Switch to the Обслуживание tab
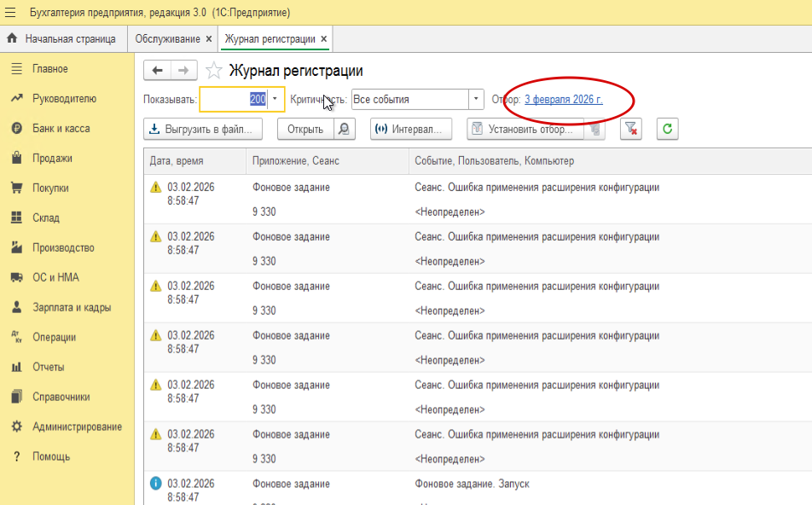 click(x=167, y=39)
